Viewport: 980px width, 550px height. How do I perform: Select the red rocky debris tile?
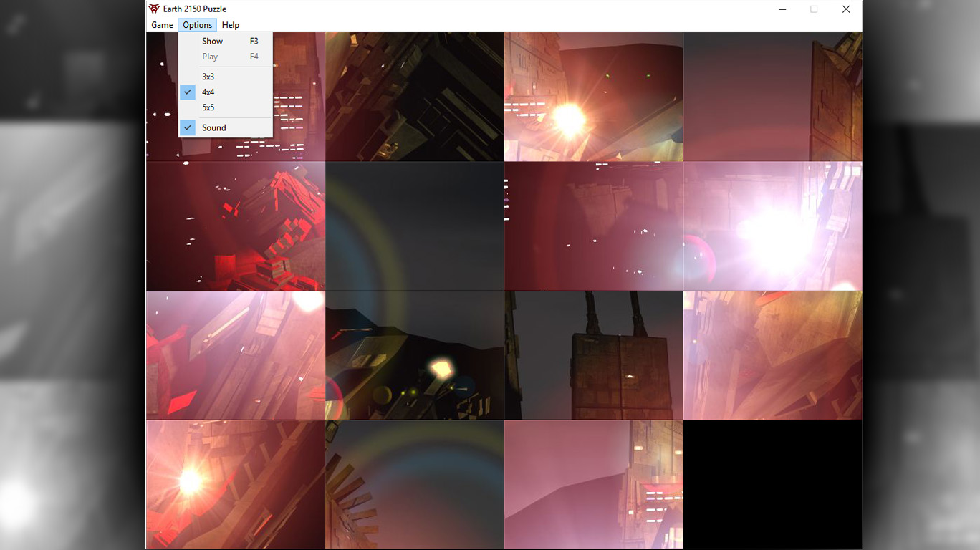click(x=235, y=225)
